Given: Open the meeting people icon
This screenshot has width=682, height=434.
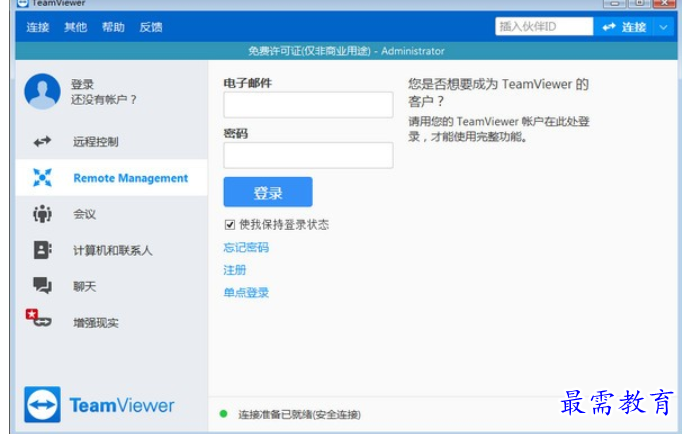Looking at the screenshot, I should click(x=42, y=214).
